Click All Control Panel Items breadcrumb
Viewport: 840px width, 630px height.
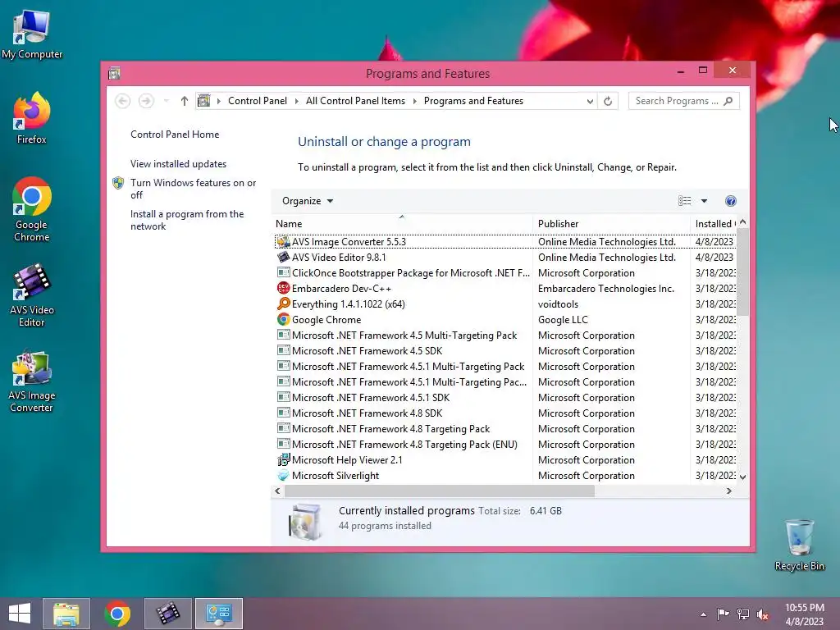[355, 101]
